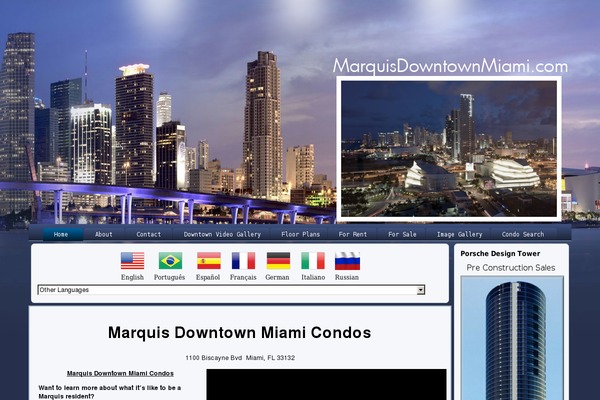This screenshot has height=400, width=600.
Task: Pick the Russian flag icon
Action: click(347, 261)
